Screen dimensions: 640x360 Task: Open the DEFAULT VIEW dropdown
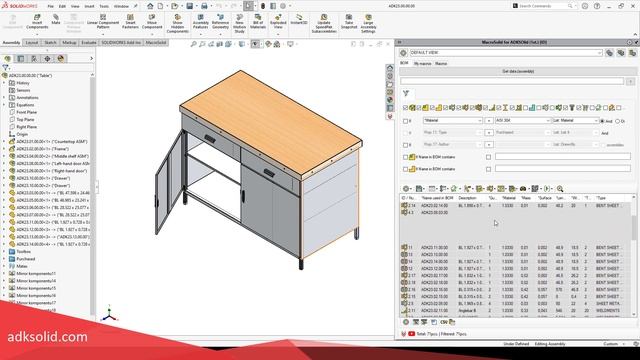506,53
